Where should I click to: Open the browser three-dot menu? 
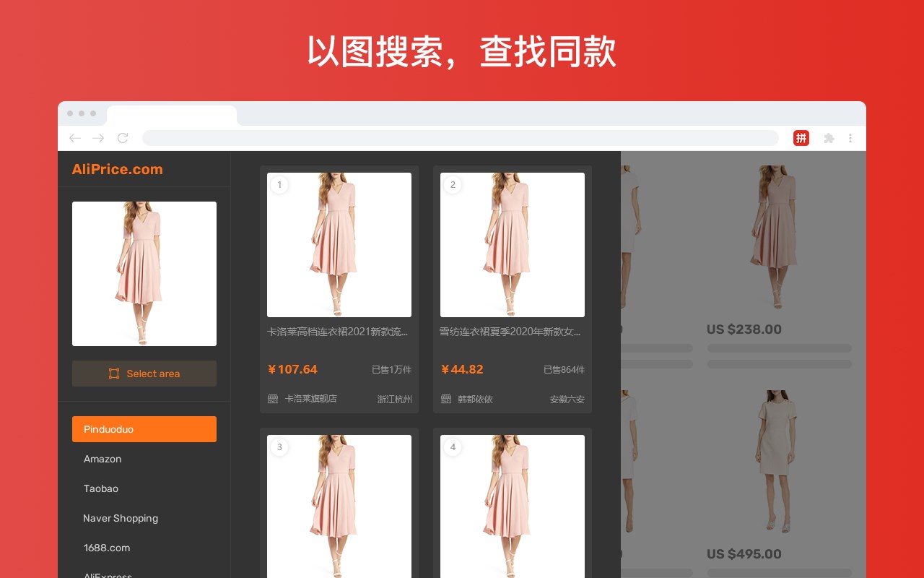point(850,138)
